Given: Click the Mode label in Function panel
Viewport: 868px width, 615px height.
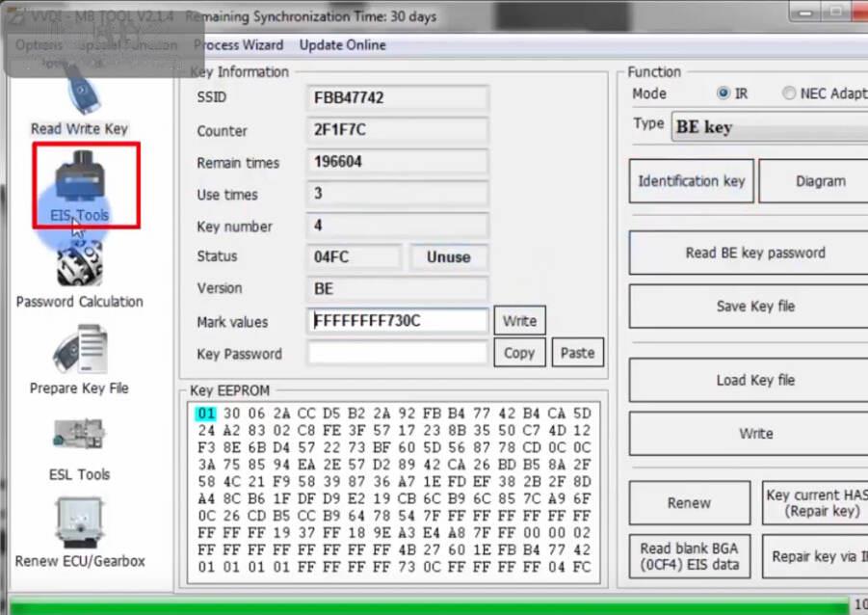Looking at the screenshot, I should coord(649,94).
